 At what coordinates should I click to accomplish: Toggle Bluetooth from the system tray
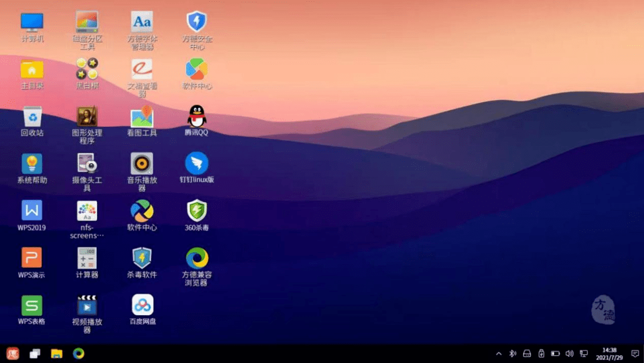513,353
